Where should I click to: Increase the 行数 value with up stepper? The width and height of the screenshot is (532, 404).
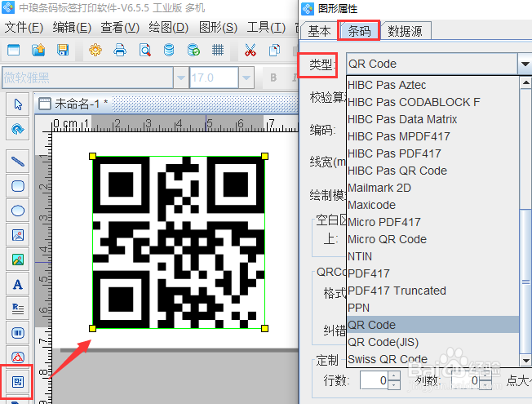pyautogui.click(x=393, y=375)
